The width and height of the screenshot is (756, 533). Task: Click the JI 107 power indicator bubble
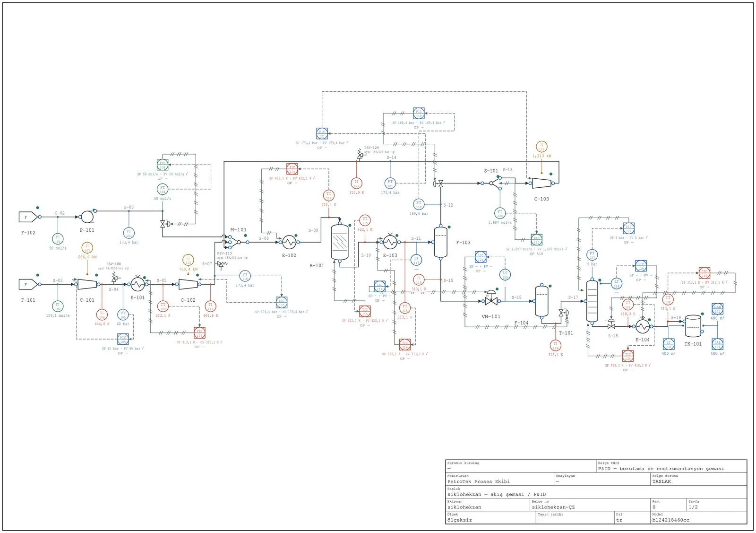[x=87, y=248]
